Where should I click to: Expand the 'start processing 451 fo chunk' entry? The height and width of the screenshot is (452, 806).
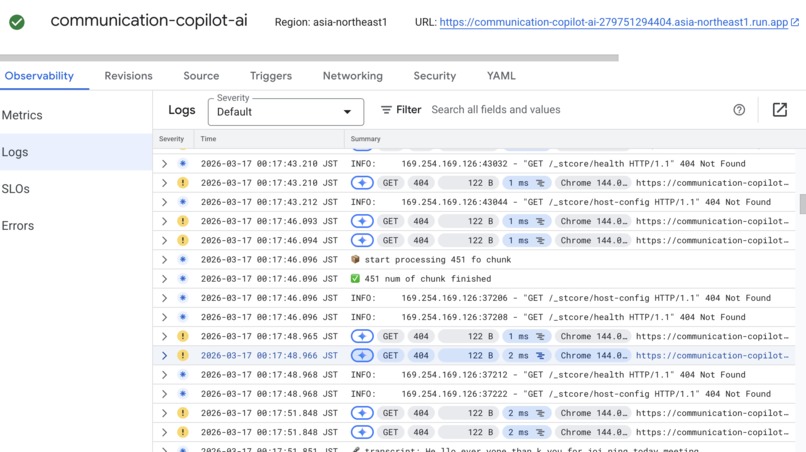[164, 260]
